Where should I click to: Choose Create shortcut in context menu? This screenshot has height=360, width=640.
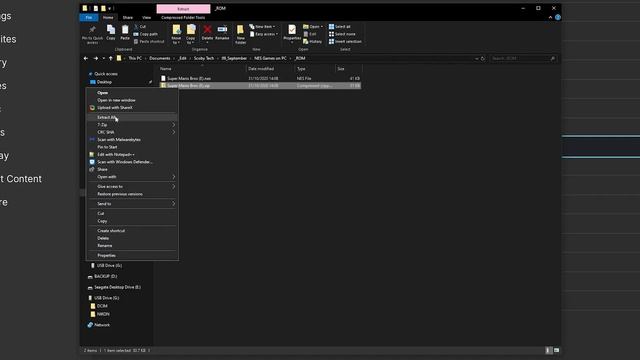click(132, 231)
